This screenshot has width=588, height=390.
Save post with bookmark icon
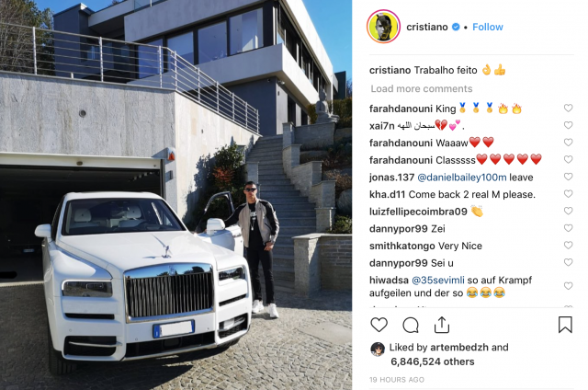[x=565, y=325]
